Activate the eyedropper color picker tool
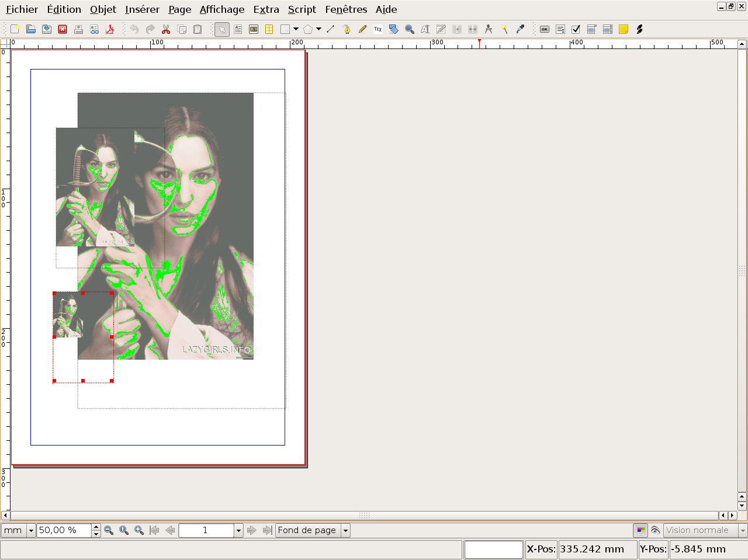Viewport: 748px width, 560px height. pyautogui.click(x=520, y=29)
